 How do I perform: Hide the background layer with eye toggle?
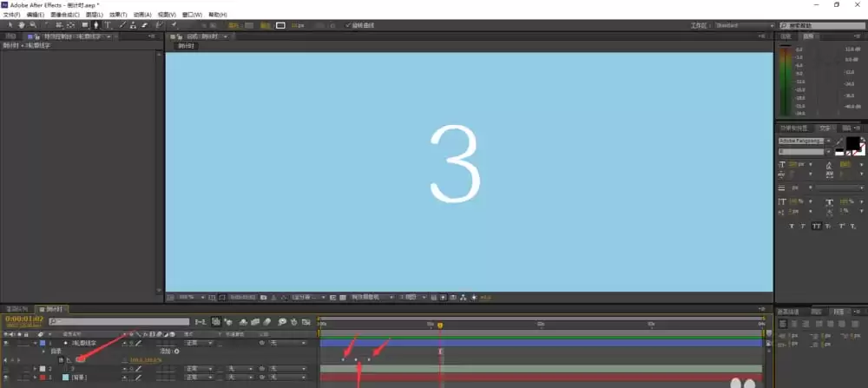pos(6,378)
